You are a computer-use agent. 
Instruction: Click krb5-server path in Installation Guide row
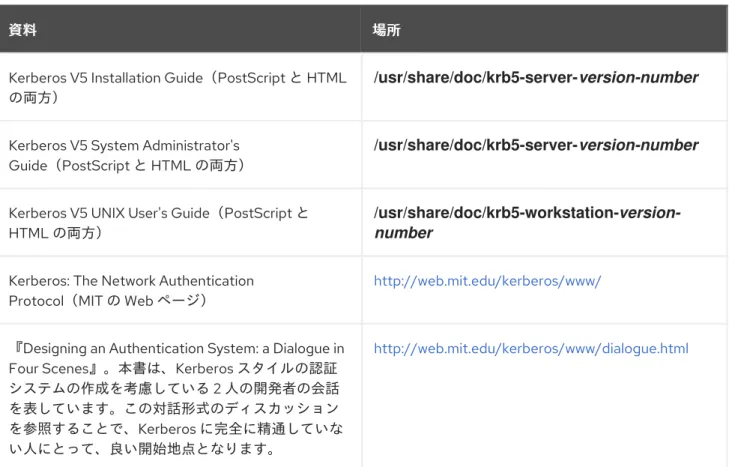tap(536, 78)
